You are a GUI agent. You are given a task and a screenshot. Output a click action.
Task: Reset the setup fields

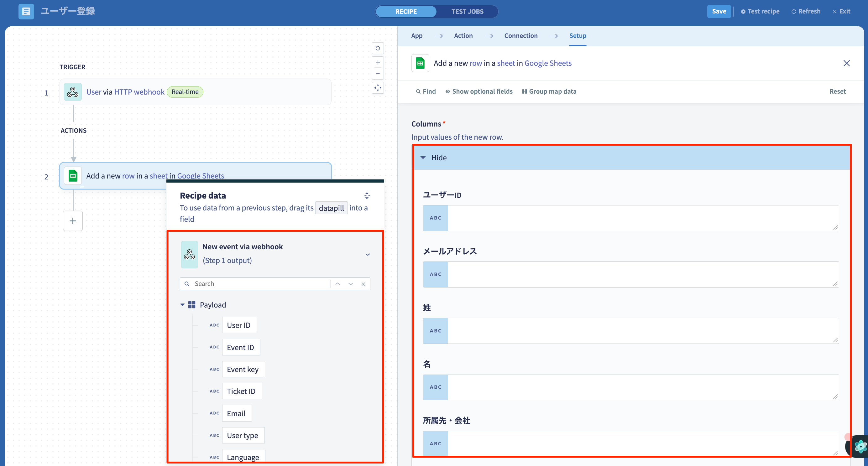(x=837, y=91)
